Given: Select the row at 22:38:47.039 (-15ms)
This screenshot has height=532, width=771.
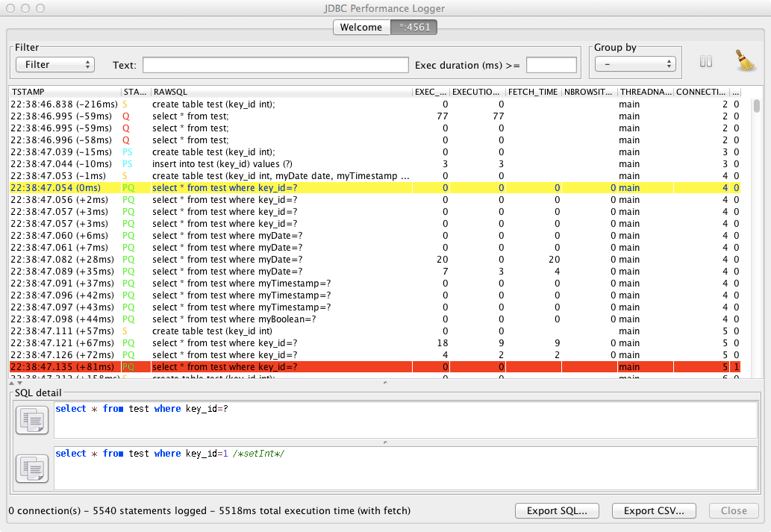Looking at the screenshot, I should [x=375, y=152].
